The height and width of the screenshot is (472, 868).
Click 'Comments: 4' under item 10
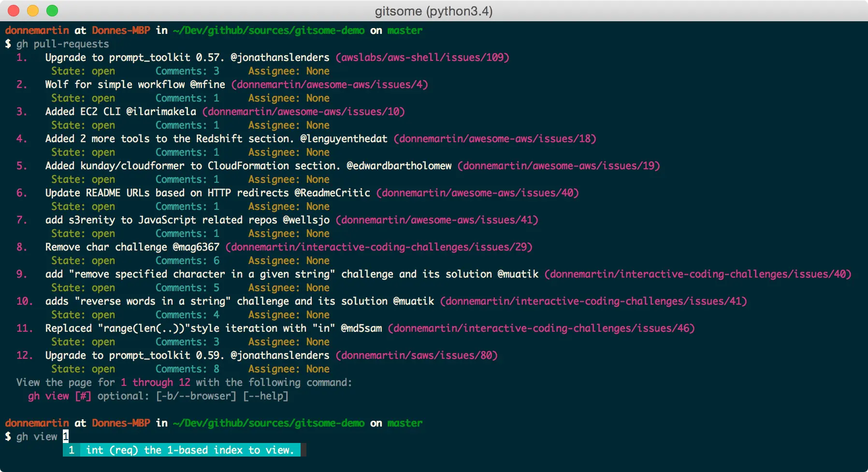click(x=188, y=315)
